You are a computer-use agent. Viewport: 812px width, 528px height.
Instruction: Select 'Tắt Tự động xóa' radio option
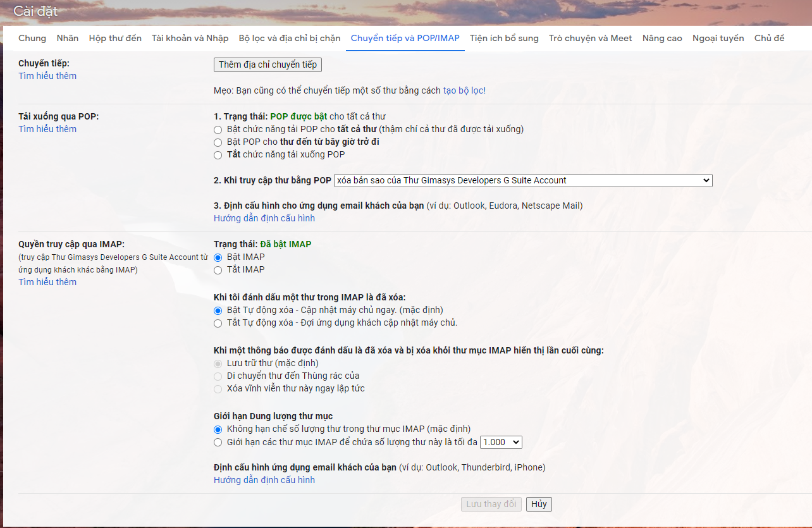coord(218,323)
